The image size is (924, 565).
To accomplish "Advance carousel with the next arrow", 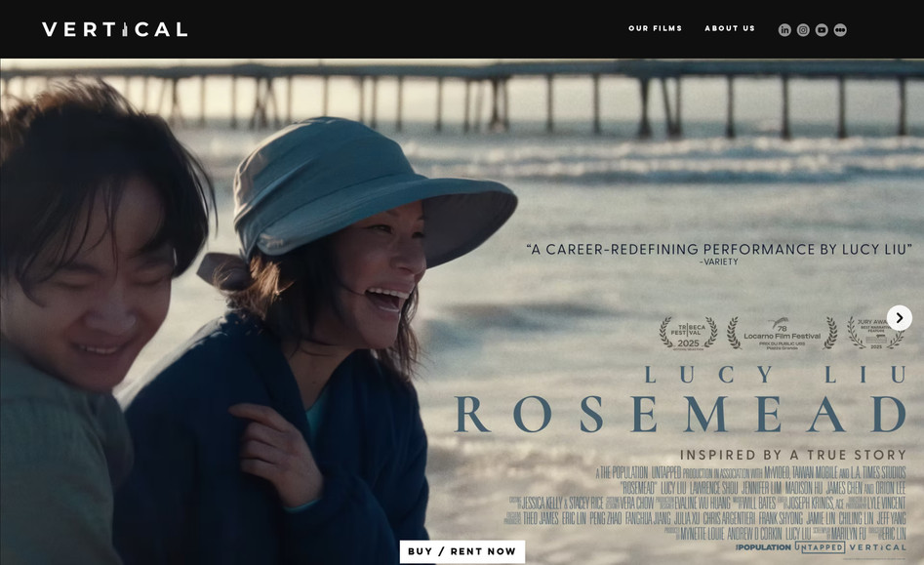I will (899, 318).
